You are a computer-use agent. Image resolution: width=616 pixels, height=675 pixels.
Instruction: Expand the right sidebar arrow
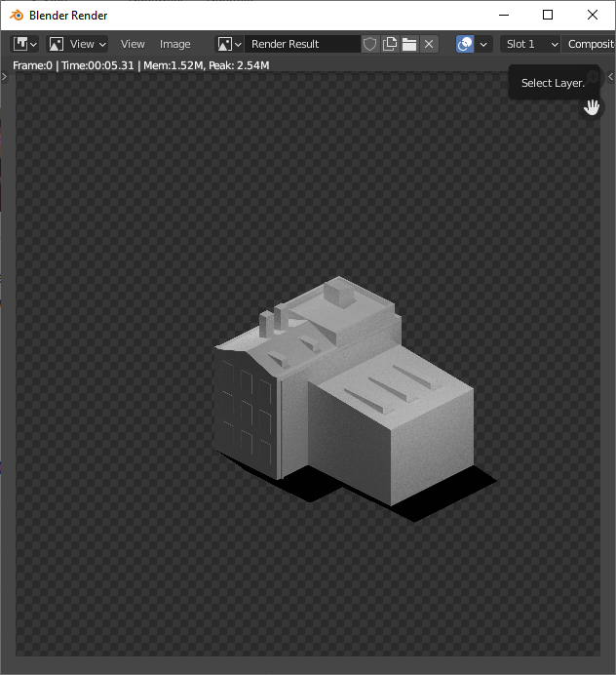(x=611, y=77)
